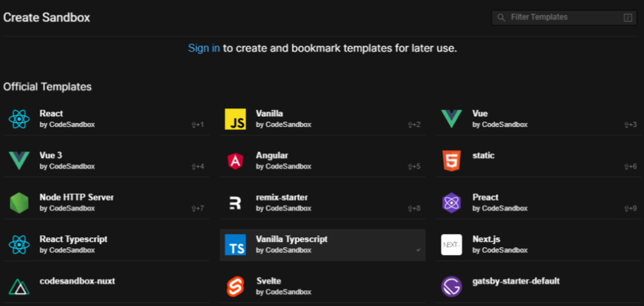644x306 pixels.
Task: Click the orange Svelte logo icon
Action: 236,287
